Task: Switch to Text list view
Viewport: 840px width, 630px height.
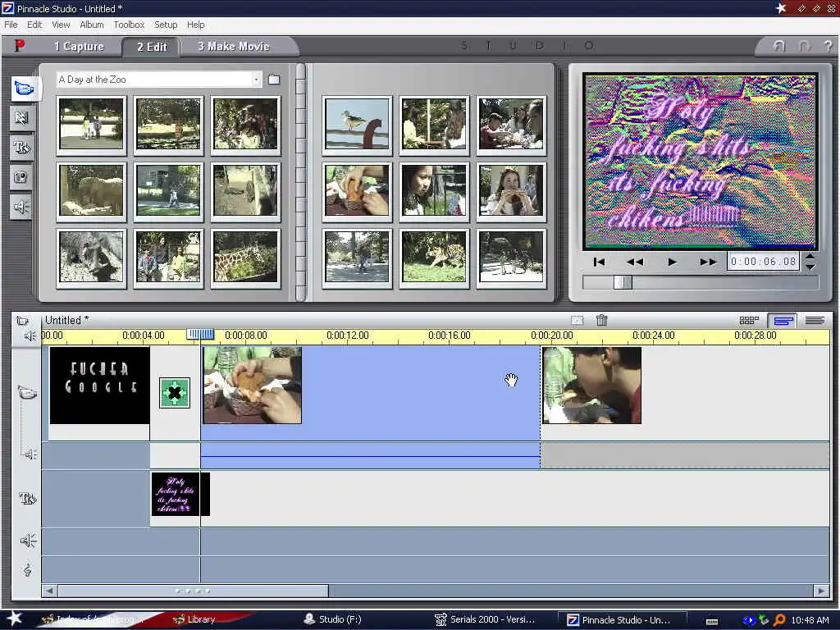Action: [815, 321]
